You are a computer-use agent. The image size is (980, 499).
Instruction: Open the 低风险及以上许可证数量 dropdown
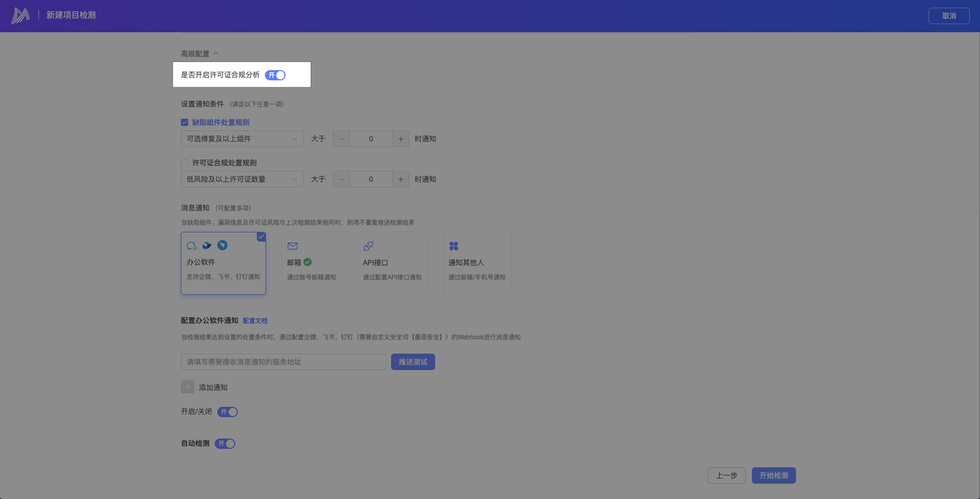242,179
